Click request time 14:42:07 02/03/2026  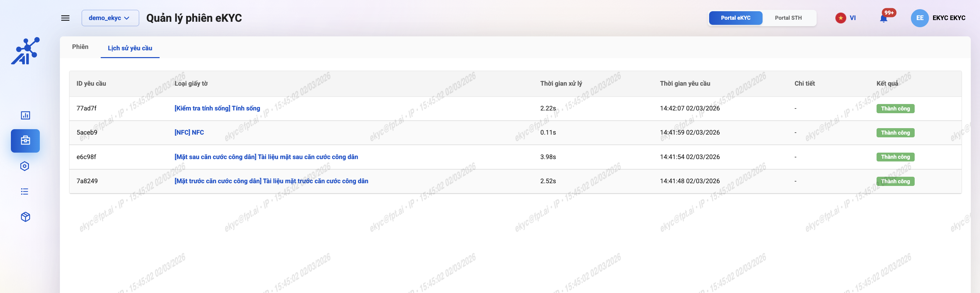(x=690, y=108)
